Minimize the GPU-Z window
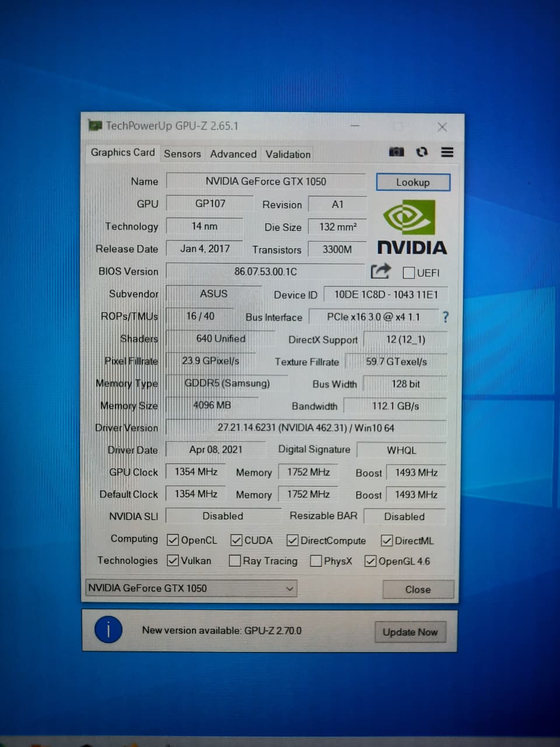560x747 pixels. [x=355, y=126]
